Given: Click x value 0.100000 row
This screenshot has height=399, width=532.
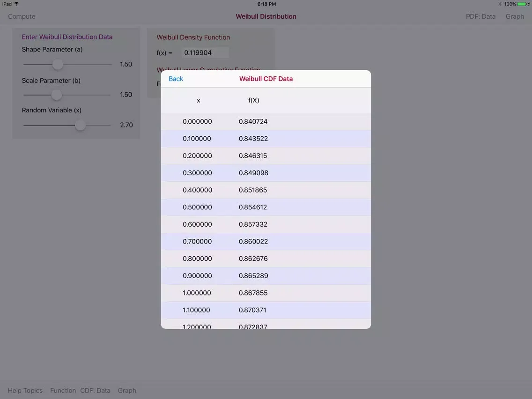Looking at the screenshot, I should [x=266, y=139].
